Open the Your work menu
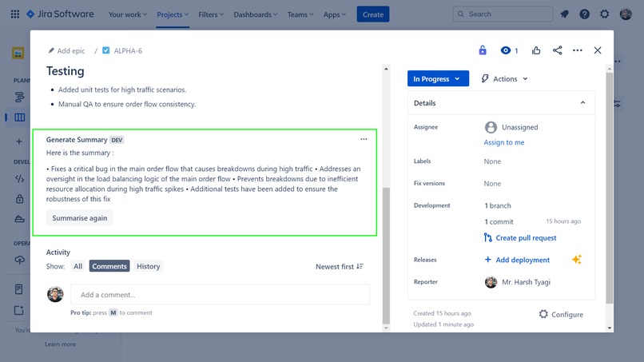 127,14
